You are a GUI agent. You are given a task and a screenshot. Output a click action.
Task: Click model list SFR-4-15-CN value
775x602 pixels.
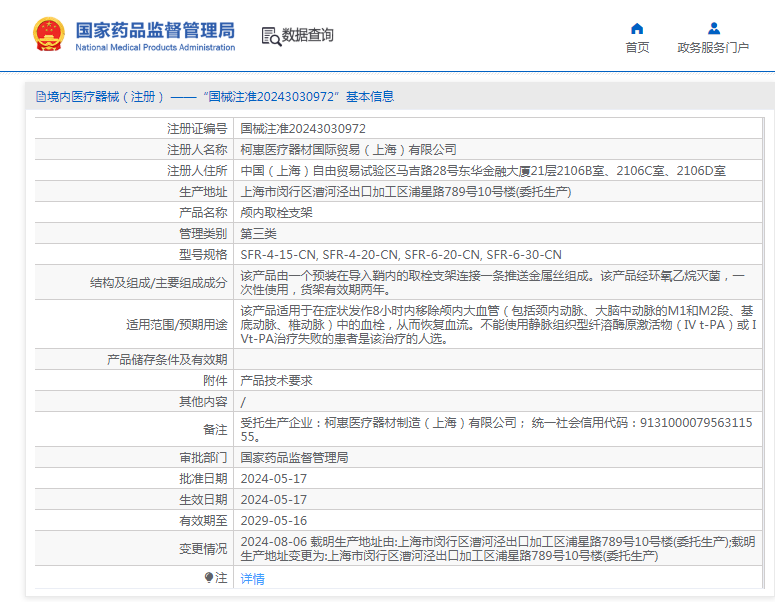pos(401,255)
